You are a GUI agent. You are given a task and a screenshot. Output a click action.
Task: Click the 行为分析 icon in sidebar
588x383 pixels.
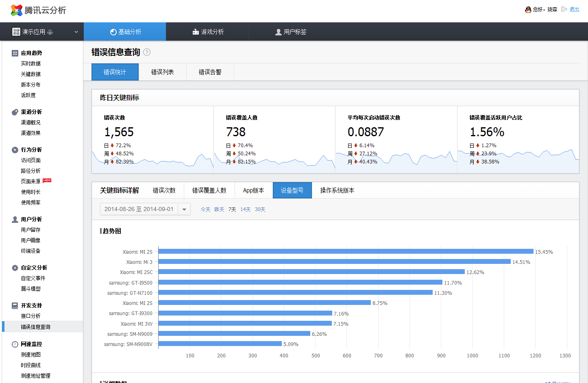tap(15, 150)
